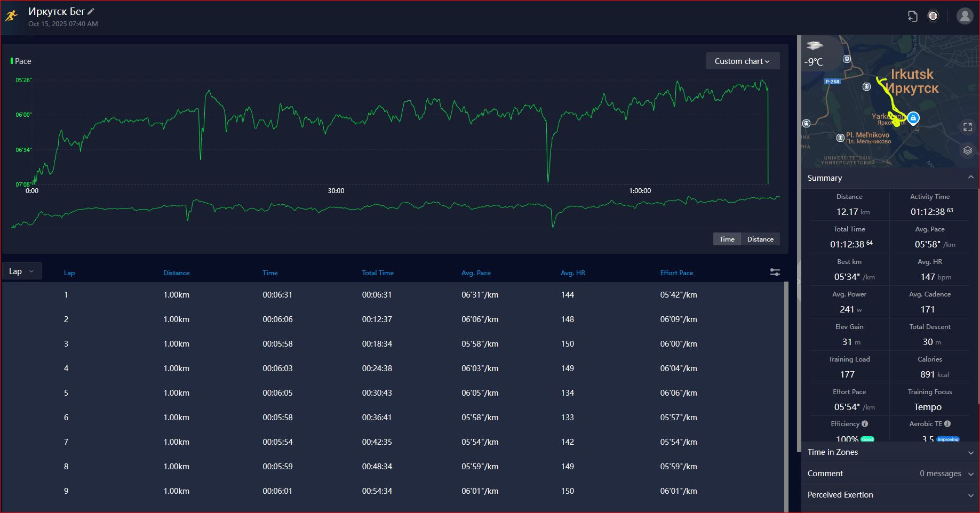Viewport: 980px width, 513px height.
Task: Expand the map to fullscreen
Action: point(968,127)
